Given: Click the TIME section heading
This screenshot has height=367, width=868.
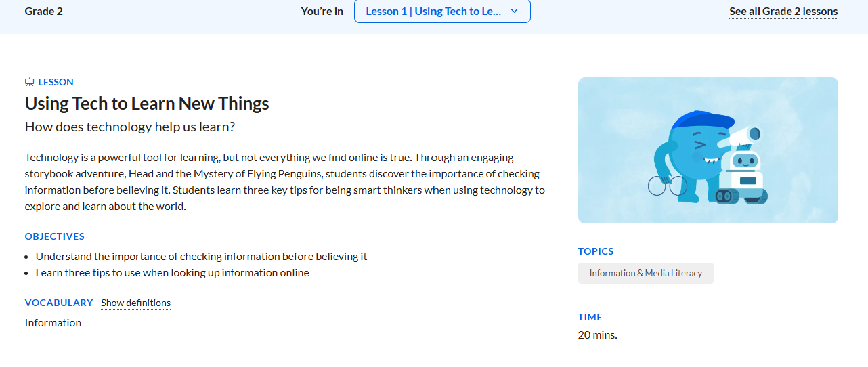Looking at the screenshot, I should [590, 317].
